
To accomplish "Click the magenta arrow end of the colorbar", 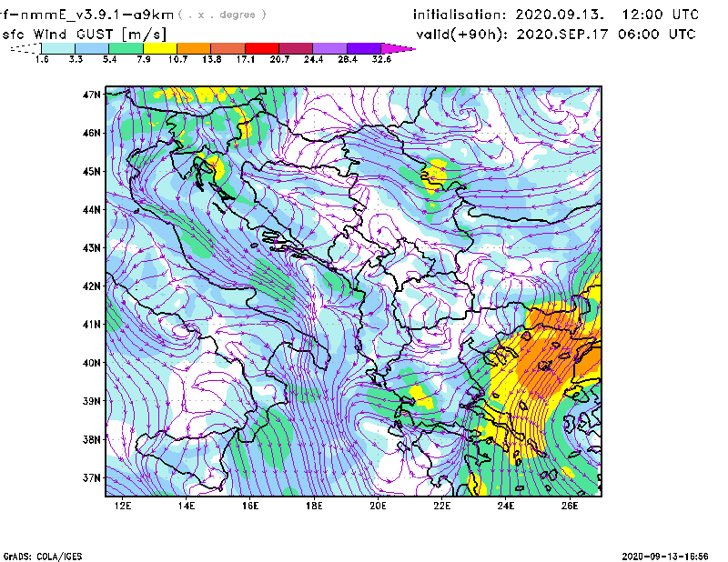I will [x=398, y=48].
